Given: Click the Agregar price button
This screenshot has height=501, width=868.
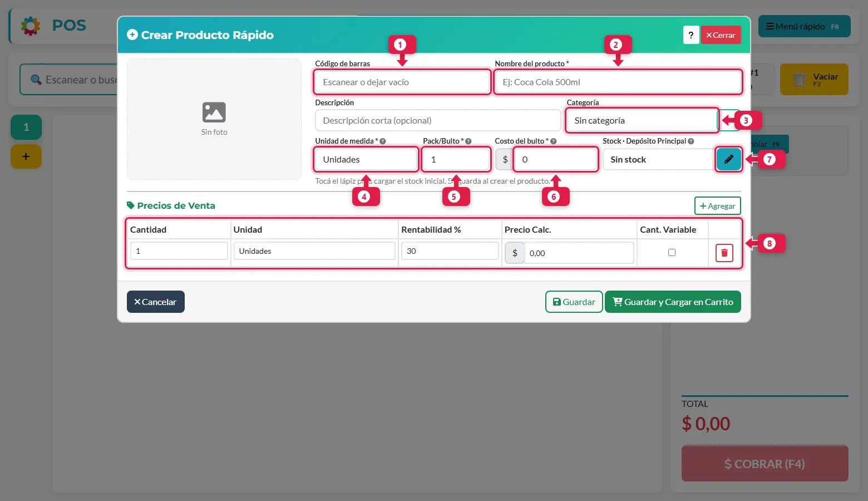Looking at the screenshot, I should [x=718, y=206].
